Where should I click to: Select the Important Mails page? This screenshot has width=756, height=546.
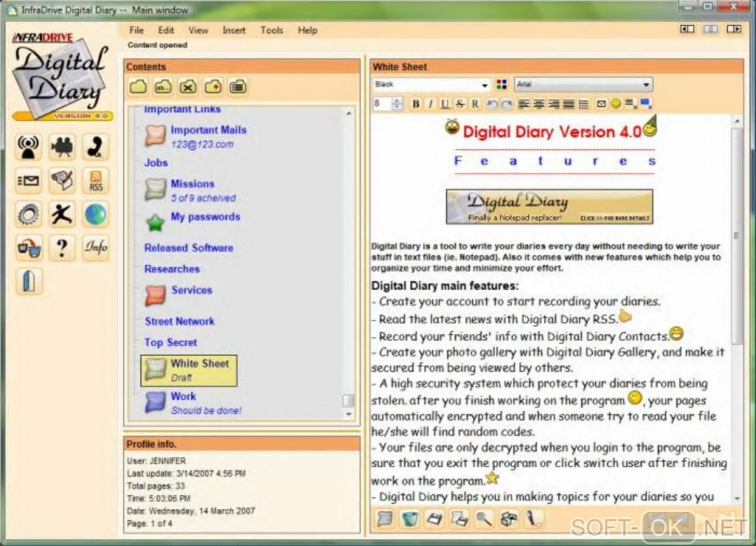click(x=196, y=136)
